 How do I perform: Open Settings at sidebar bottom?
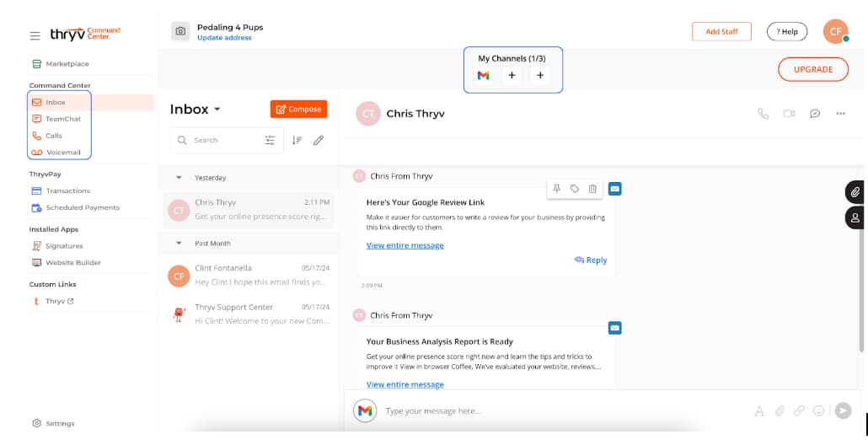(x=54, y=423)
